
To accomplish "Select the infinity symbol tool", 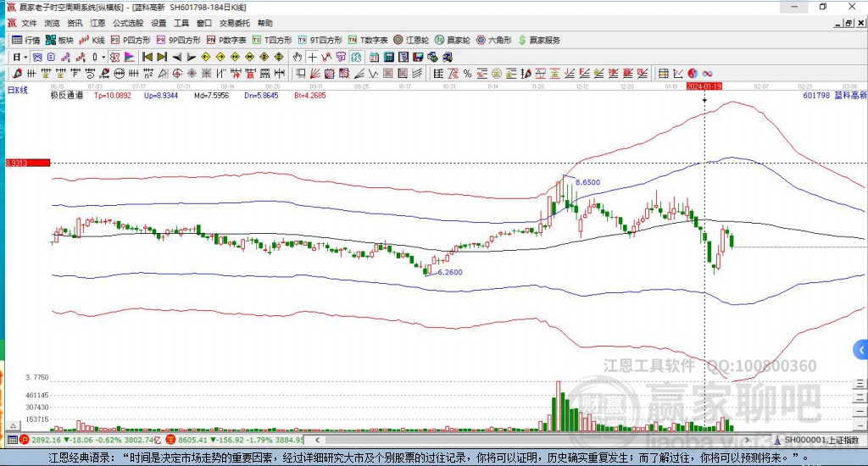I will click(707, 73).
